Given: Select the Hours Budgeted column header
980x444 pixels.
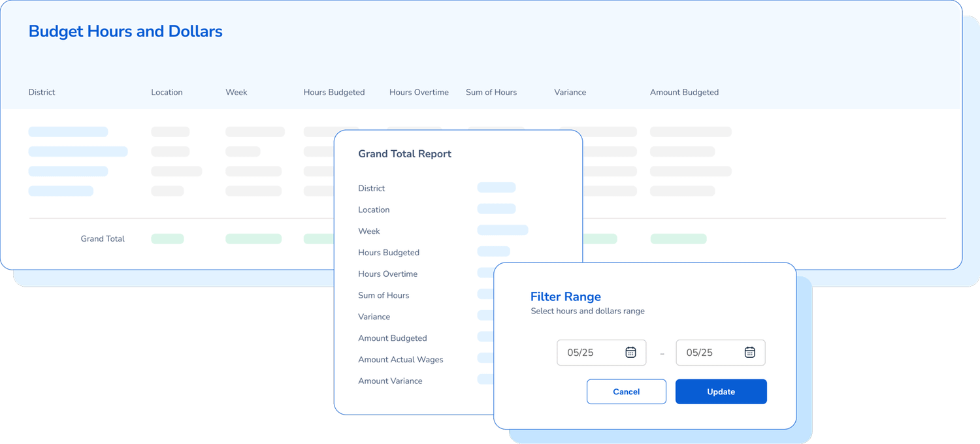Looking at the screenshot, I should [x=334, y=92].
